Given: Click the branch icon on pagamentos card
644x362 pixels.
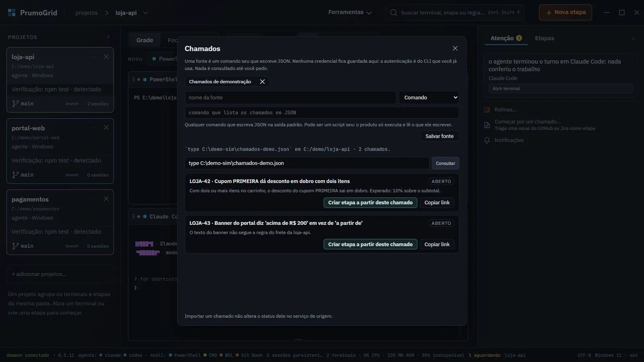Looking at the screenshot, I should [x=15, y=246].
